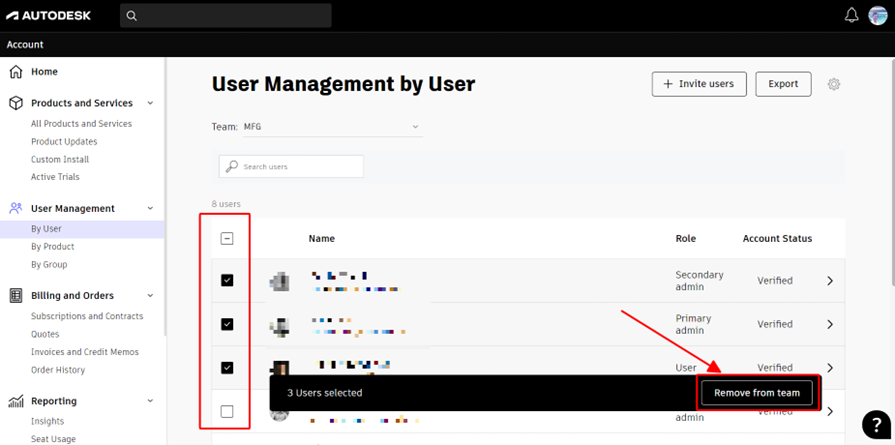
Task: Click the Search users magnifier icon
Action: (x=232, y=167)
